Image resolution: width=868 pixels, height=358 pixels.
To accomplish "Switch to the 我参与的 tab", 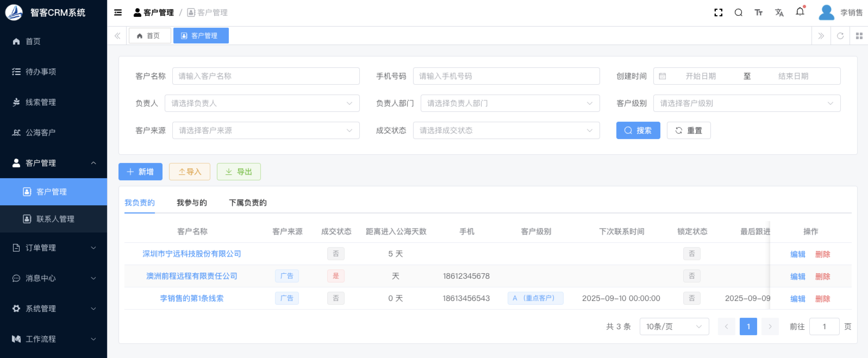I will [191, 203].
